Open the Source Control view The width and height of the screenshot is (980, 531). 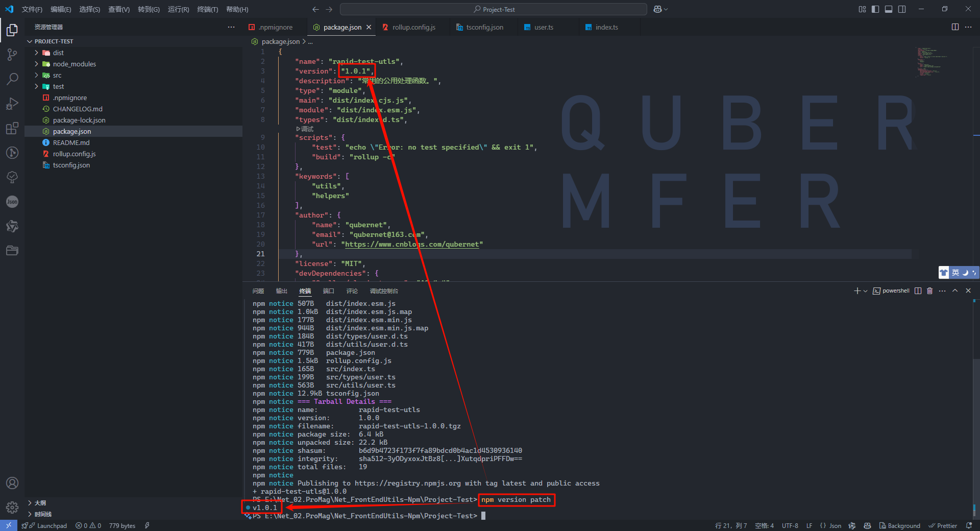click(12, 55)
